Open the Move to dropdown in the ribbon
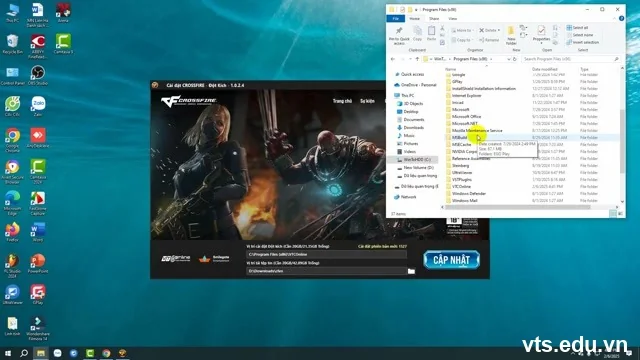The width and height of the screenshot is (640, 360). click(462, 31)
